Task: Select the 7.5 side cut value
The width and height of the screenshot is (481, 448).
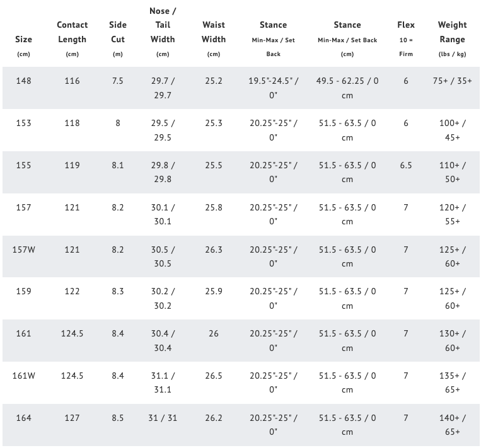Action: click(x=118, y=81)
